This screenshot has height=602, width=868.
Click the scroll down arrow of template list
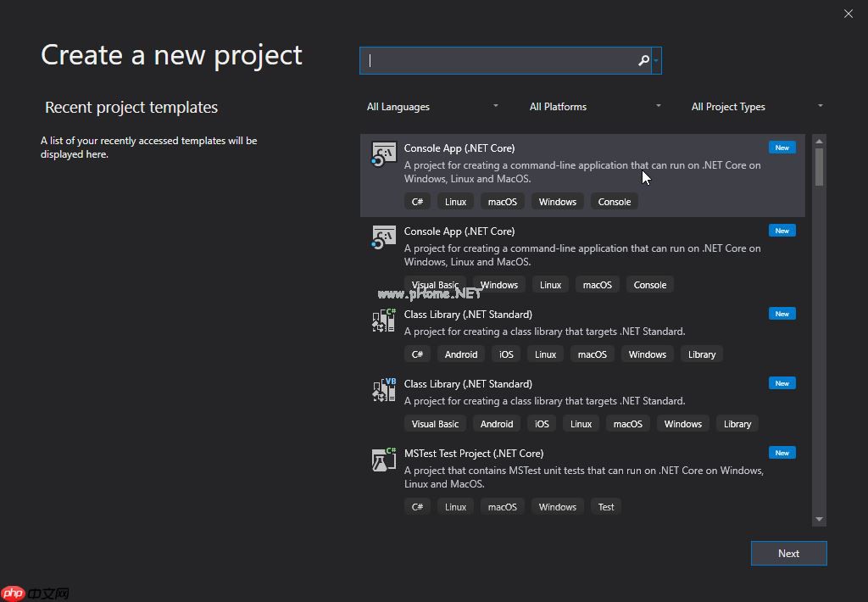tap(819, 519)
